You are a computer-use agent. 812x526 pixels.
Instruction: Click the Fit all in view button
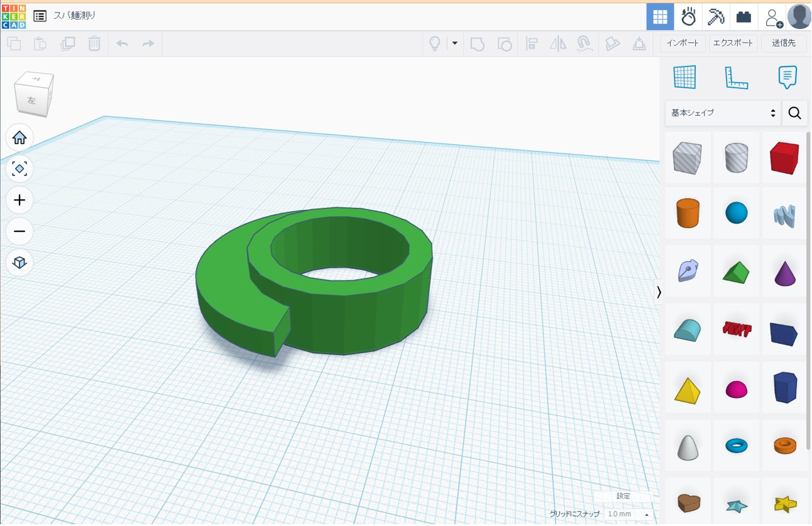(x=19, y=168)
